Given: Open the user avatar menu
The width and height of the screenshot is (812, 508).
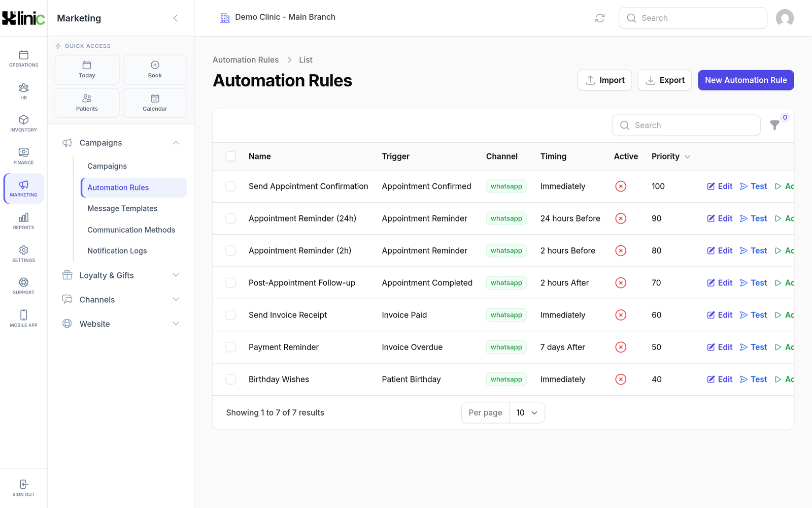Looking at the screenshot, I should click(x=785, y=18).
